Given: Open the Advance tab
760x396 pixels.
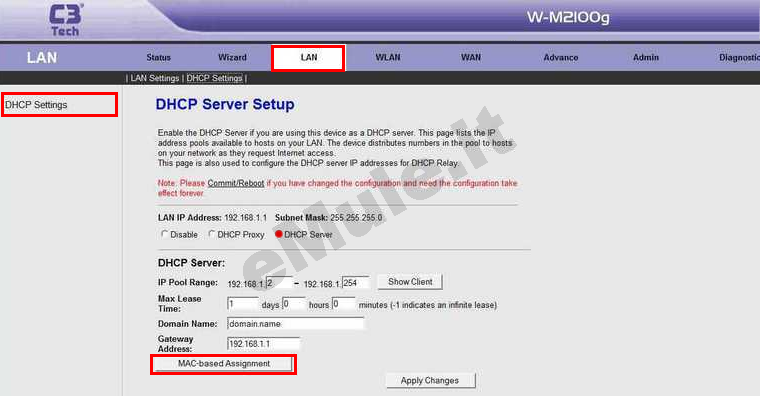Looking at the screenshot, I should (561, 57).
